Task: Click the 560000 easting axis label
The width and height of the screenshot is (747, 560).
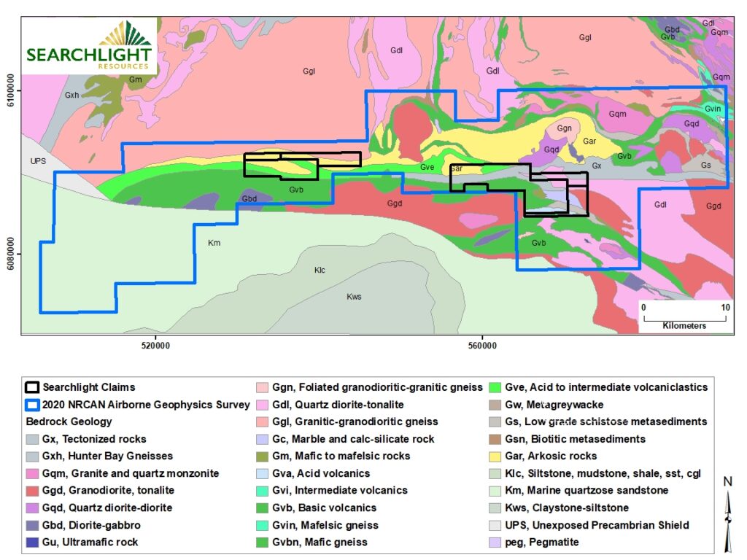Action: (483, 346)
